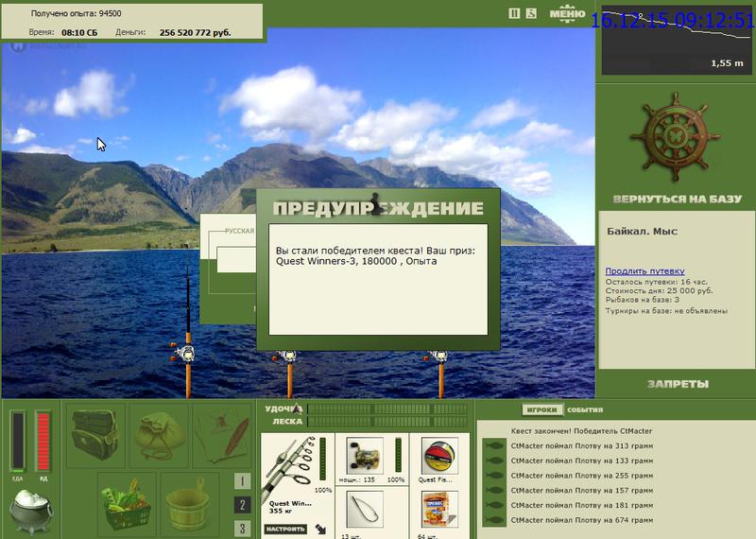This screenshot has width=756, height=539.
Task: Open the notebook with feather icon
Action: pos(223,436)
